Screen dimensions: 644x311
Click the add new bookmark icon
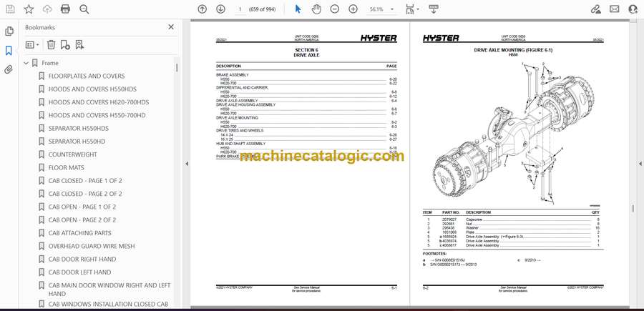pyautogui.click(x=65, y=45)
